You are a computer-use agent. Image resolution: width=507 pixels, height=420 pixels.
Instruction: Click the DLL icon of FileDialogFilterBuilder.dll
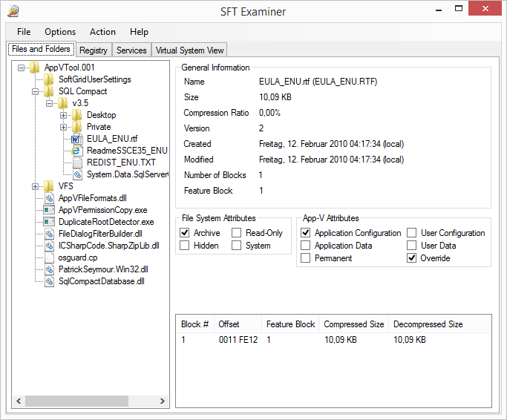point(49,234)
